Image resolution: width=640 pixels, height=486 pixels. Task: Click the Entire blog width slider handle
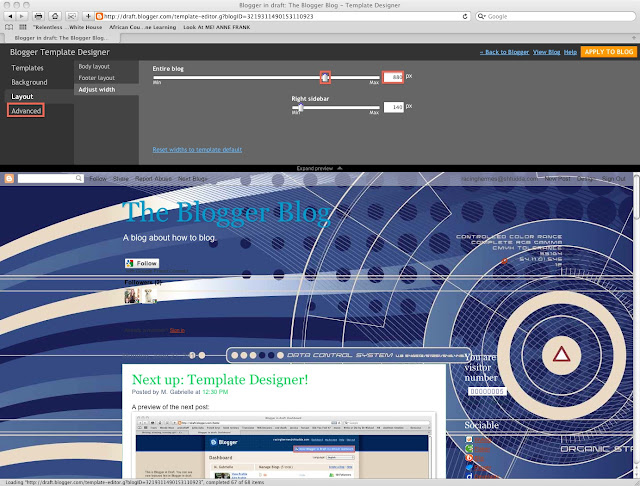pyautogui.click(x=325, y=77)
